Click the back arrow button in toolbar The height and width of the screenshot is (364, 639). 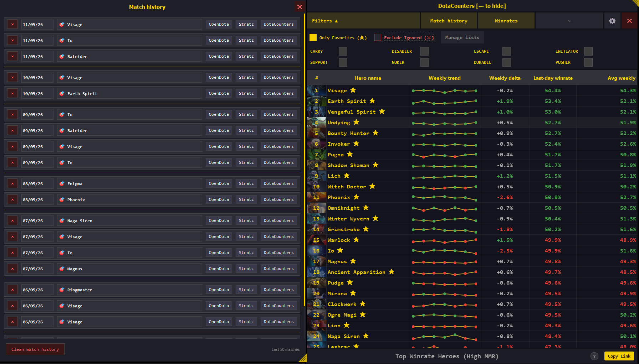click(569, 21)
